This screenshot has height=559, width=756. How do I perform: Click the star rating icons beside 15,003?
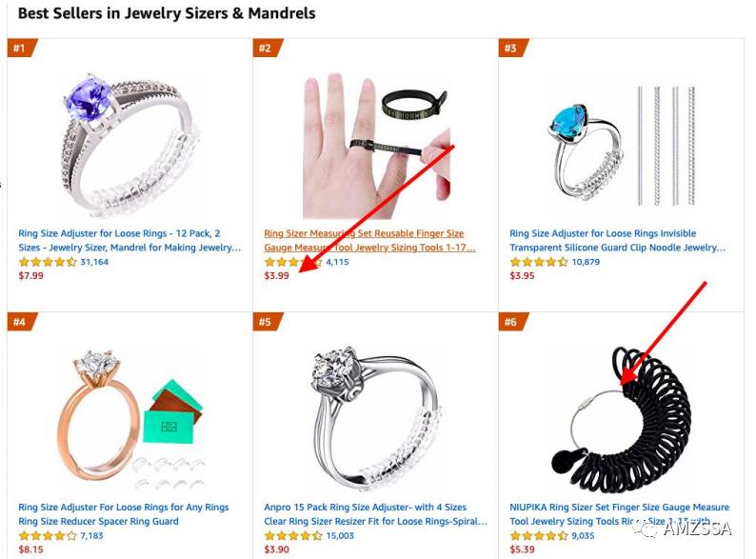(293, 536)
